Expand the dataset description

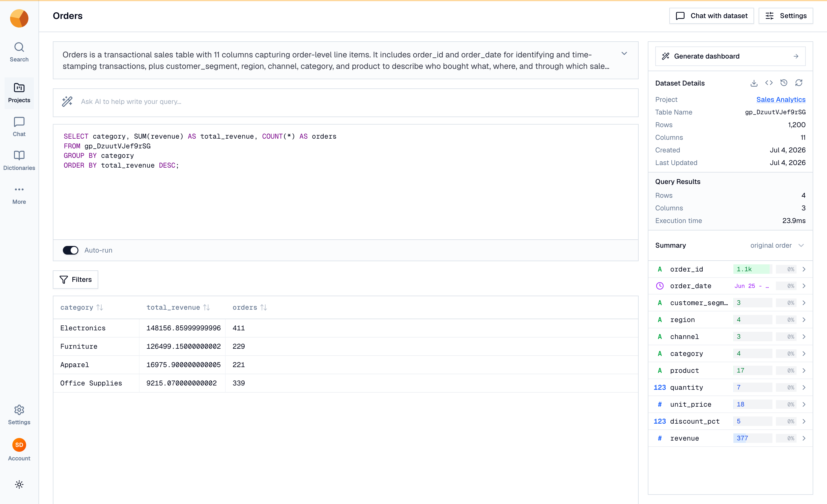tap(624, 54)
